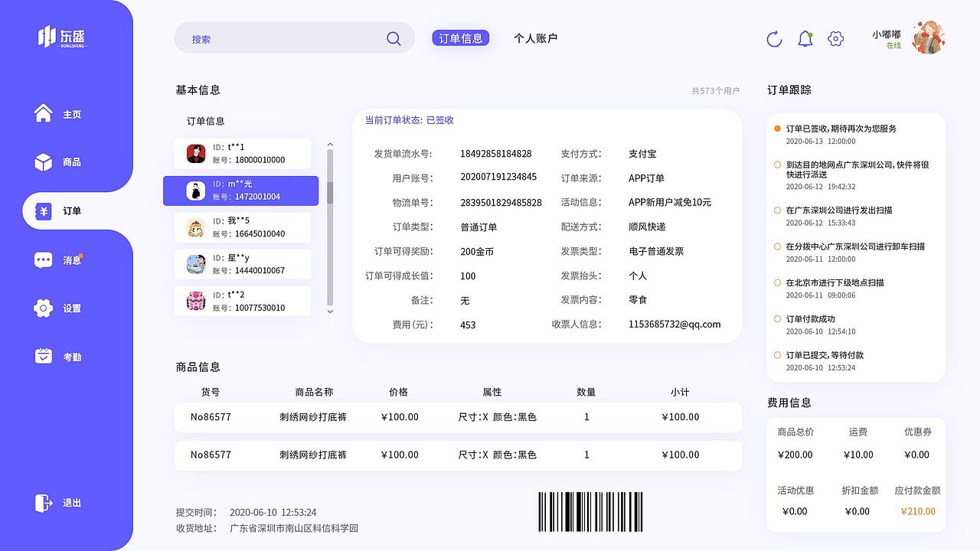Click avatar of user t**2

[196, 301]
